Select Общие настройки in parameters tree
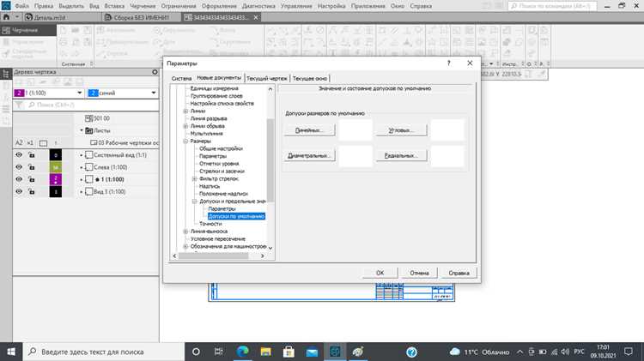 click(221, 148)
